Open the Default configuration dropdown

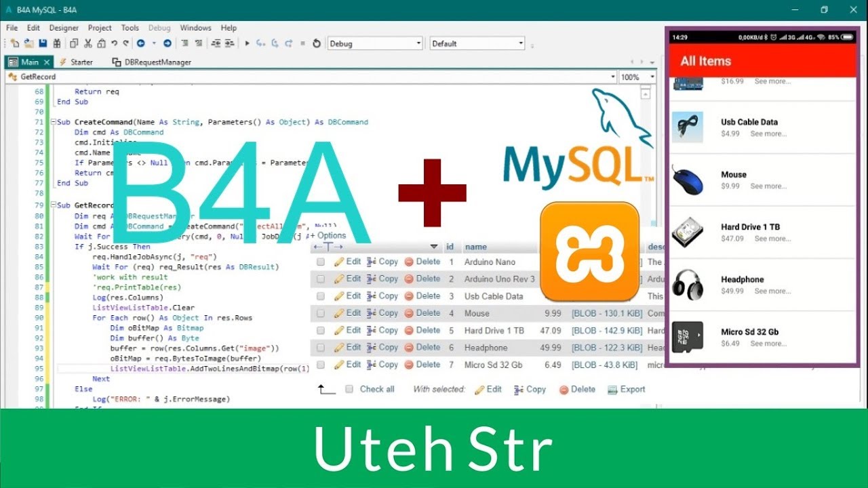477,43
